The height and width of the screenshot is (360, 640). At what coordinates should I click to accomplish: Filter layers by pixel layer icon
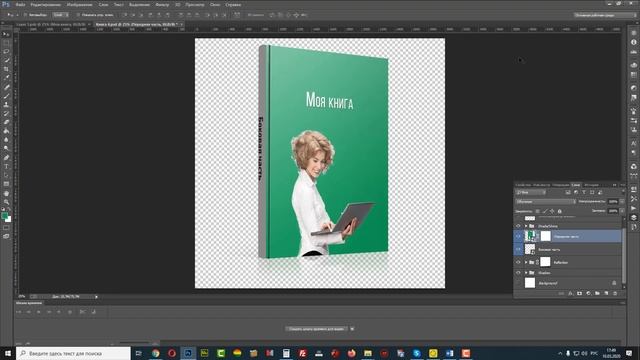(568, 192)
